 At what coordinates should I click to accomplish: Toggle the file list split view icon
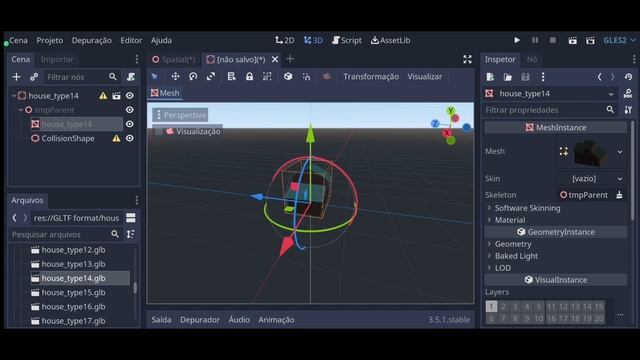pos(131,218)
